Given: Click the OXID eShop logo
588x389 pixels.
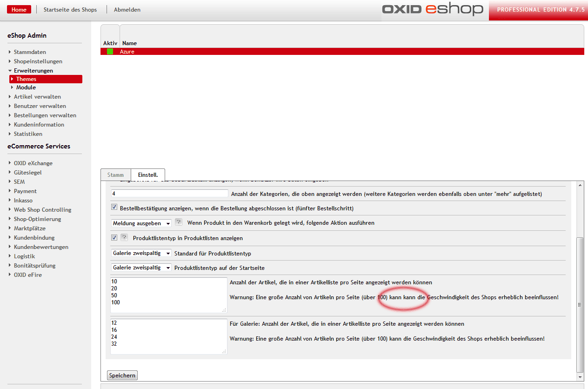Looking at the screenshot, I should [x=432, y=9].
